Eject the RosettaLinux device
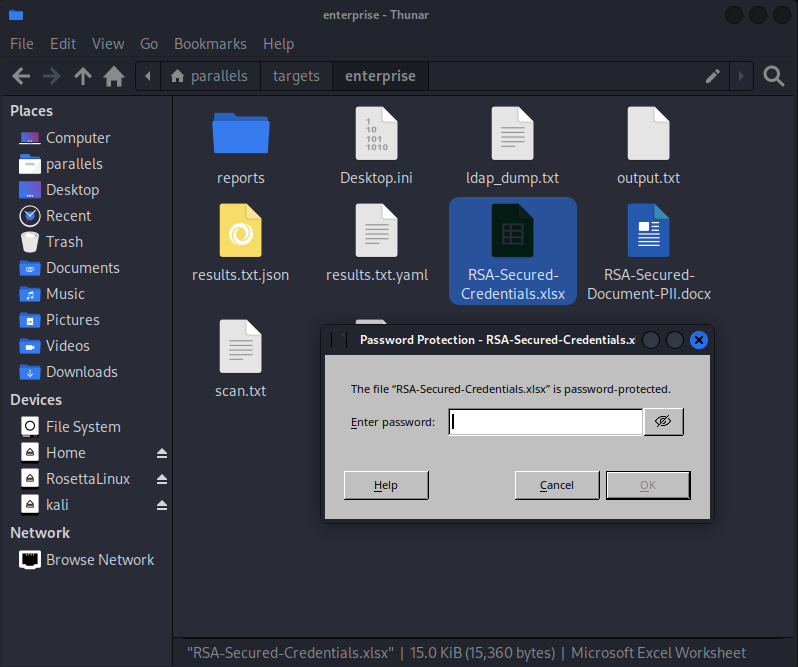Viewport: 798px width, 667px height. [162, 479]
